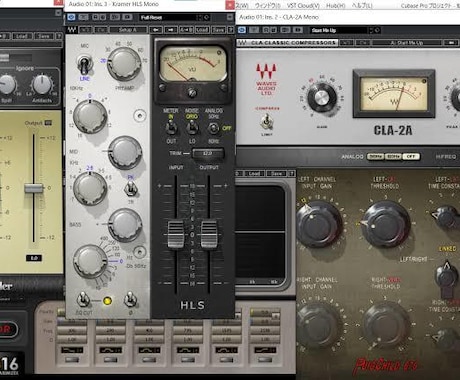Open ヘルプ menu in Cubase menu bar
The width and height of the screenshot is (460, 380).
pos(363,5)
